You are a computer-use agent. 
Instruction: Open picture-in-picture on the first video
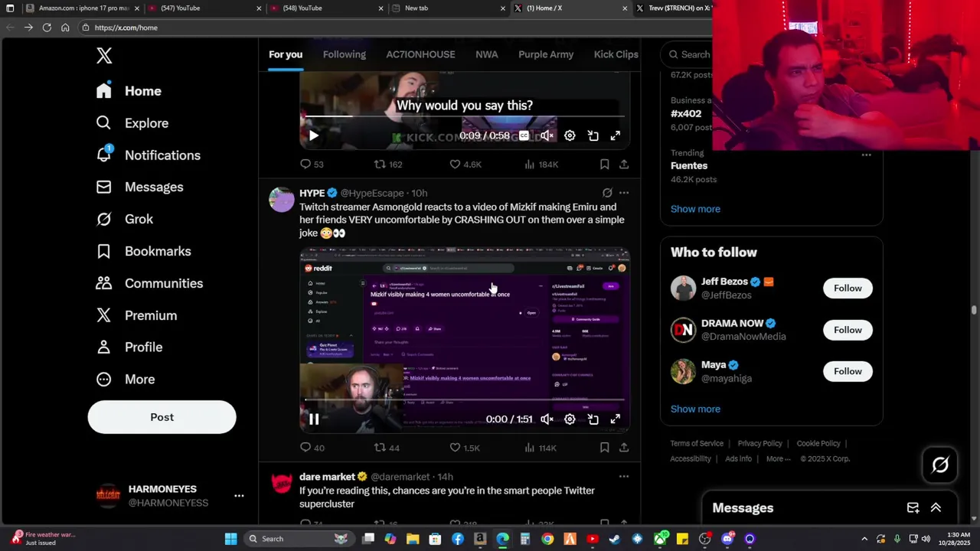tap(593, 135)
